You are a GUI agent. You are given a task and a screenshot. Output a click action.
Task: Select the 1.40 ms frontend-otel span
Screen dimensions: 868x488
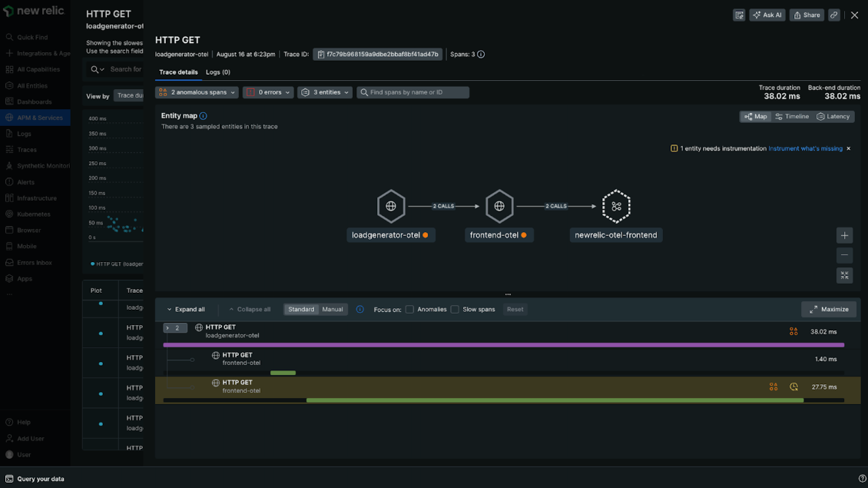(508, 363)
